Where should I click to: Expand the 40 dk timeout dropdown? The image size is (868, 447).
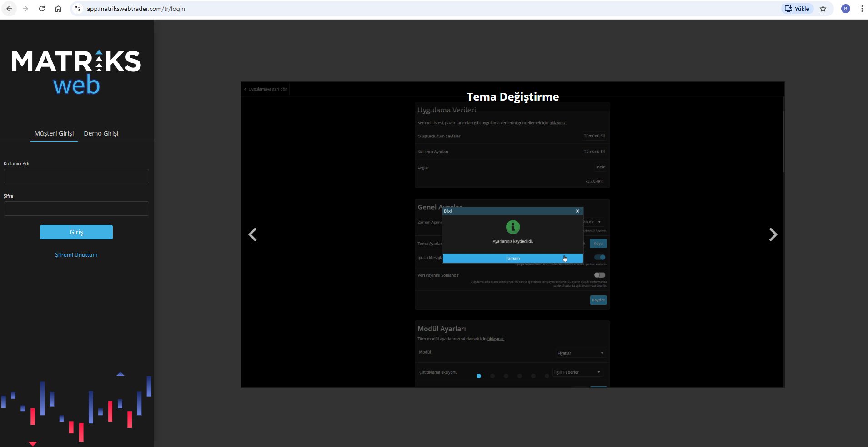pos(593,222)
